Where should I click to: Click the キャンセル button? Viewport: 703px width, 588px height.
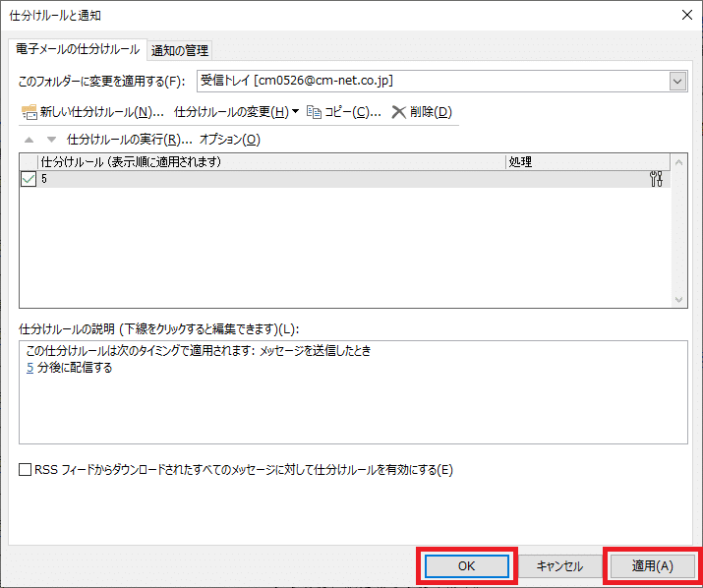pos(559,566)
